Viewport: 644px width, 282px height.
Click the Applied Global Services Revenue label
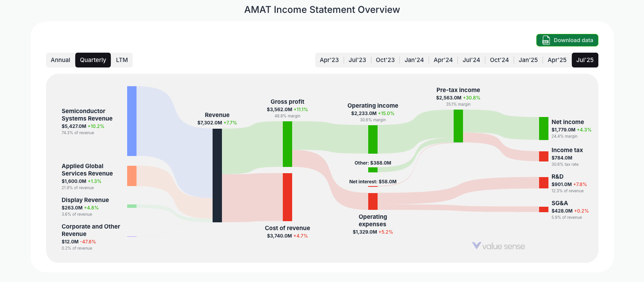pyautogui.click(x=87, y=170)
